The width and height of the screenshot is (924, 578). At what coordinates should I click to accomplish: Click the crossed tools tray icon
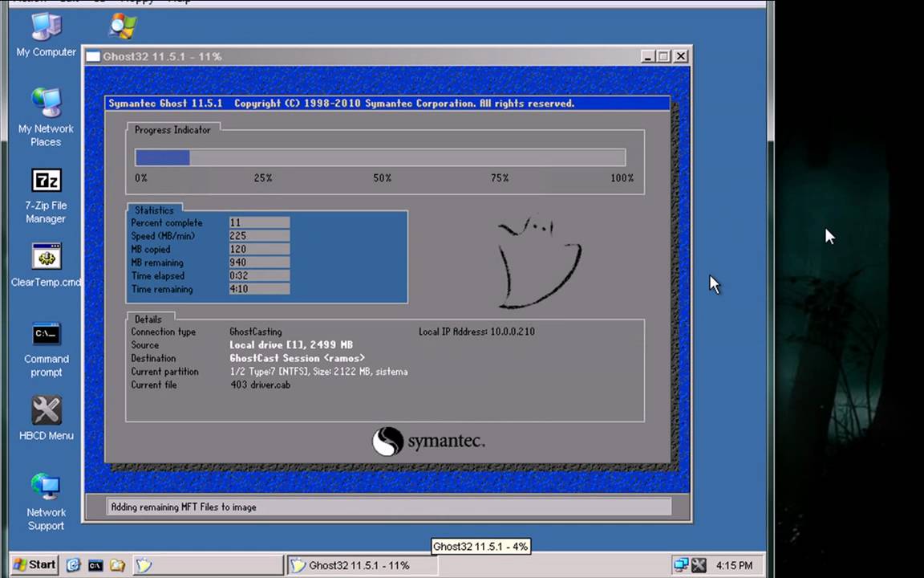(x=699, y=565)
